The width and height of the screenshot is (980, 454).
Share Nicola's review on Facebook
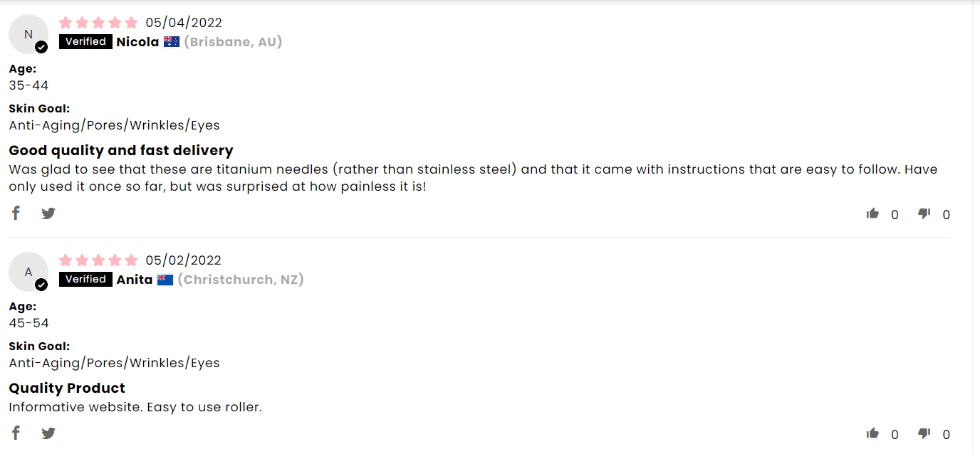16,213
